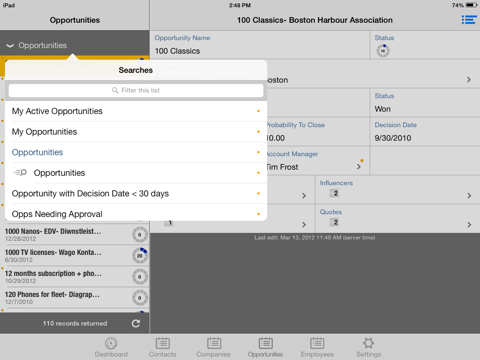
Task: Click the dial on 12 months subscription row
Action: [x=140, y=277]
